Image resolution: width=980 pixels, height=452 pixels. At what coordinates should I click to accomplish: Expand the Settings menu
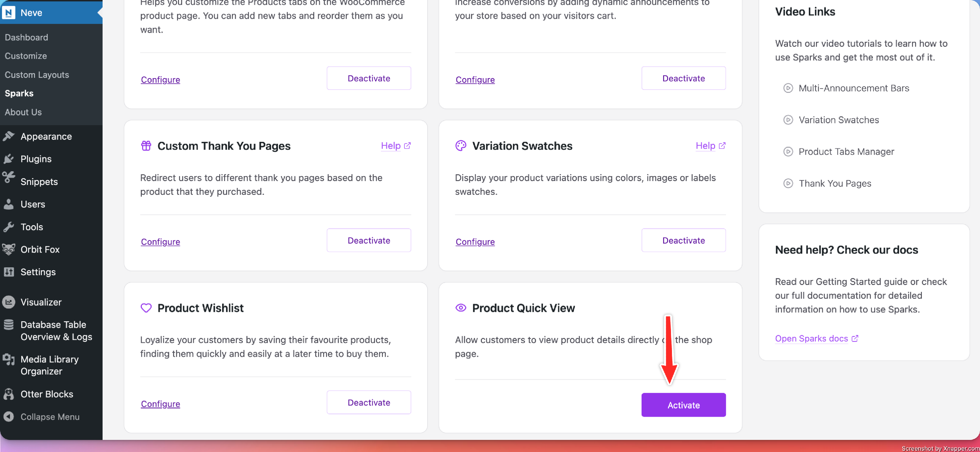(x=38, y=272)
